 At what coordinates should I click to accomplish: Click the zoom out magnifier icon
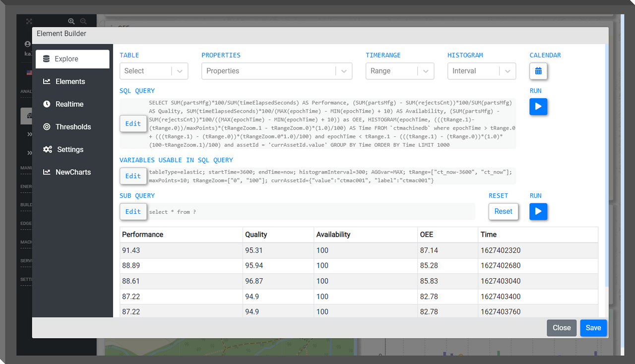(x=83, y=21)
